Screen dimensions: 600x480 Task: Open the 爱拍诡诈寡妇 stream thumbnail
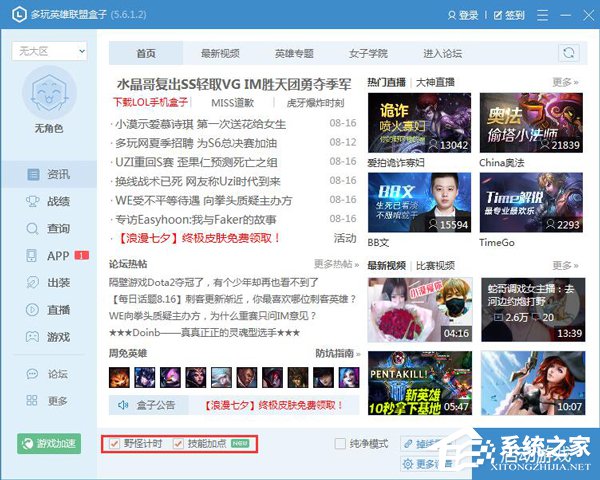pos(419,123)
